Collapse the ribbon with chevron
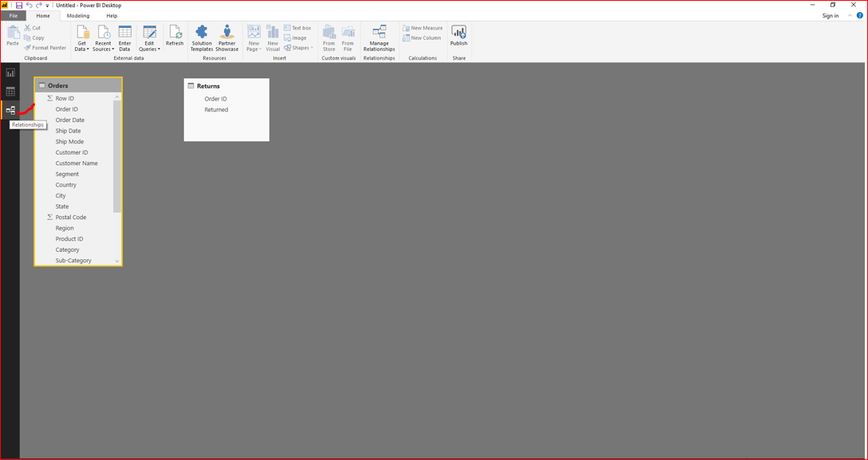This screenshot has width=868, height=460. pos(850,15)
